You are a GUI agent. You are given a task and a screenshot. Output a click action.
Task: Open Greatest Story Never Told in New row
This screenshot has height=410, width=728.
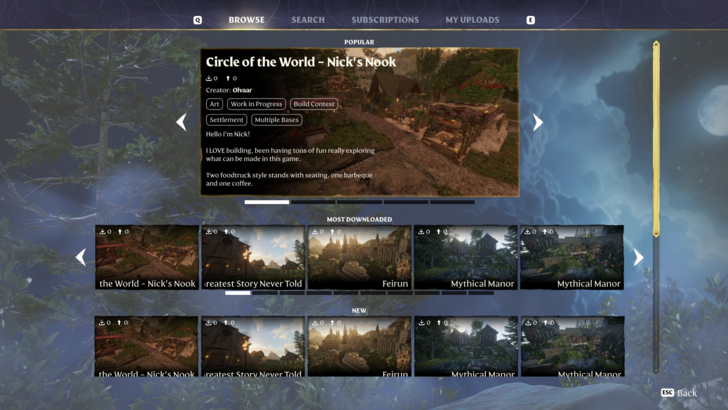[x=253, y=346]
